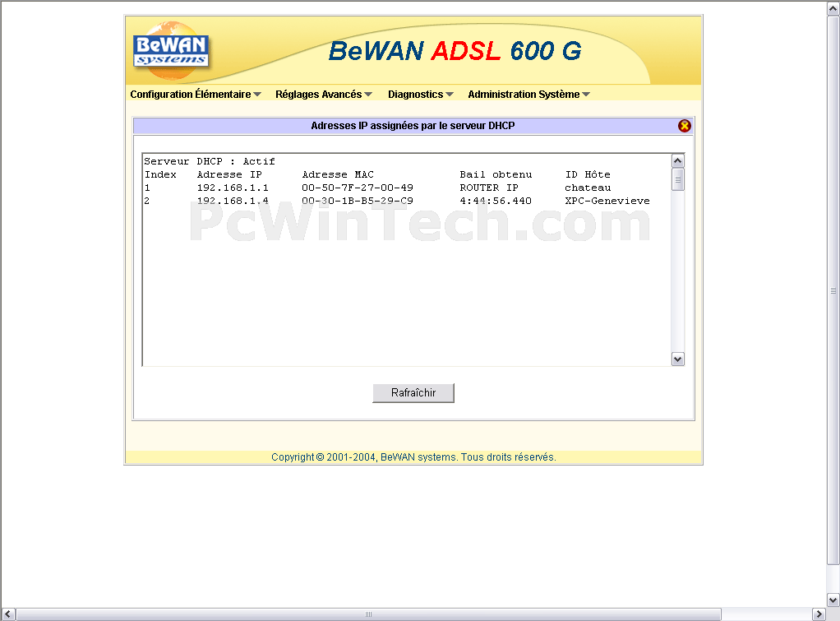
Task: Click the DHCP list scrollbar thumb
Action: click(x=678, y=179)
